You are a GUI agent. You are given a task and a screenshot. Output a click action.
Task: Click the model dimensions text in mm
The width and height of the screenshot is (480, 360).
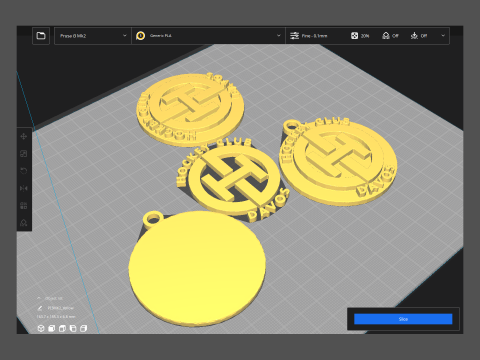click(x=56, y=317)
